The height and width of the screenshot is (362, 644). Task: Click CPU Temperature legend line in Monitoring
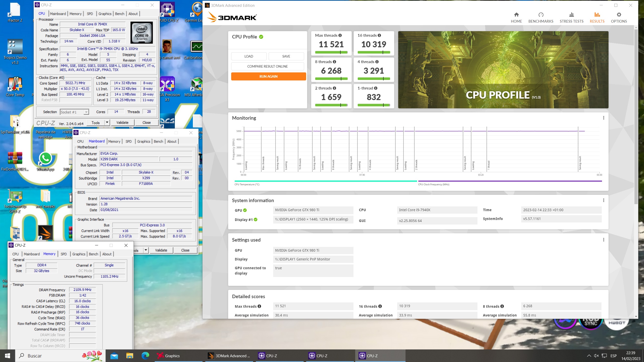[x=326, y=181]
